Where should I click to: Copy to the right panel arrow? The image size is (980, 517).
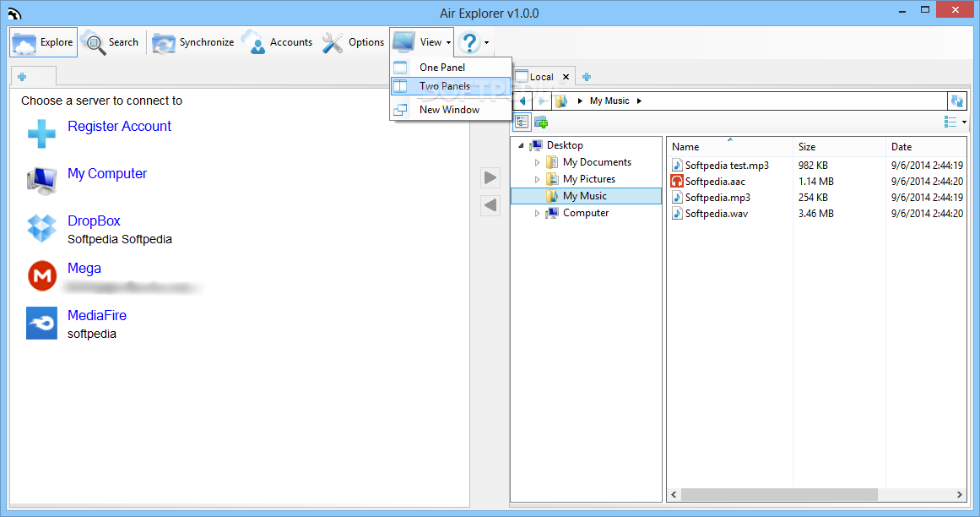coord(490,178)
